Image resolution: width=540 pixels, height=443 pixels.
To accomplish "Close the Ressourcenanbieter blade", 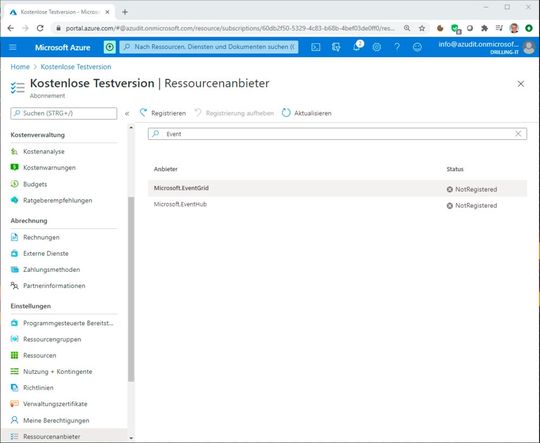I will [x=521, y=84].
